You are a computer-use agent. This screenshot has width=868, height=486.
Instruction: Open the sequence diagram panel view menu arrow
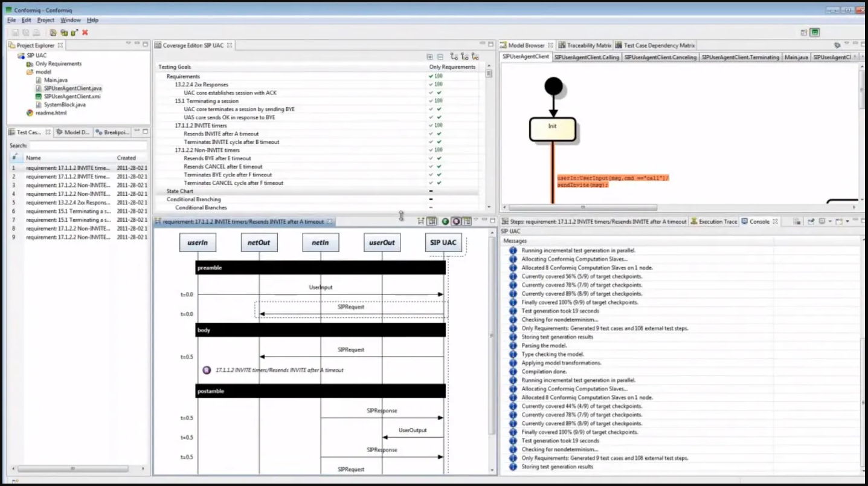pyautogui.click(x=476, y=220)
